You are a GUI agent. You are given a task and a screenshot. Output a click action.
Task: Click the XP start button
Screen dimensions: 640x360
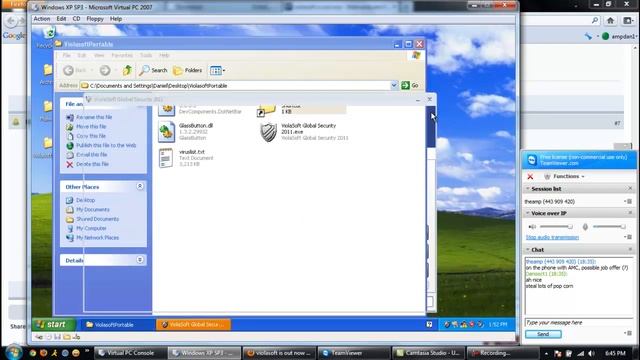click(x=53, y=324)
